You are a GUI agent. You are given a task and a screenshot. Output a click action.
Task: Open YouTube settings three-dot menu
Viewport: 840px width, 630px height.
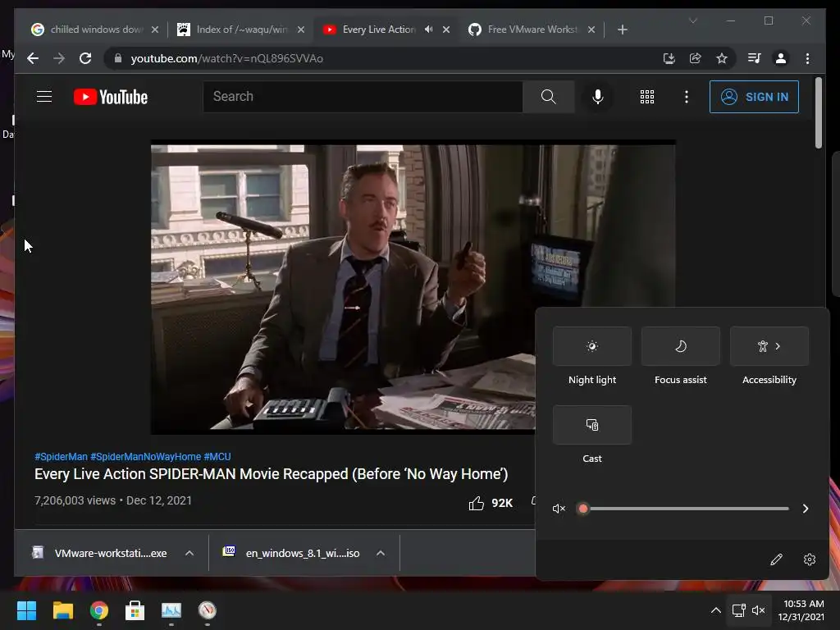click(687, 97)
